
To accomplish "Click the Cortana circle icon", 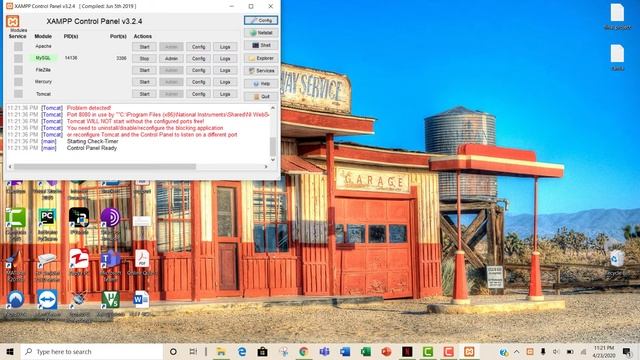I will [x=173, y=351].
